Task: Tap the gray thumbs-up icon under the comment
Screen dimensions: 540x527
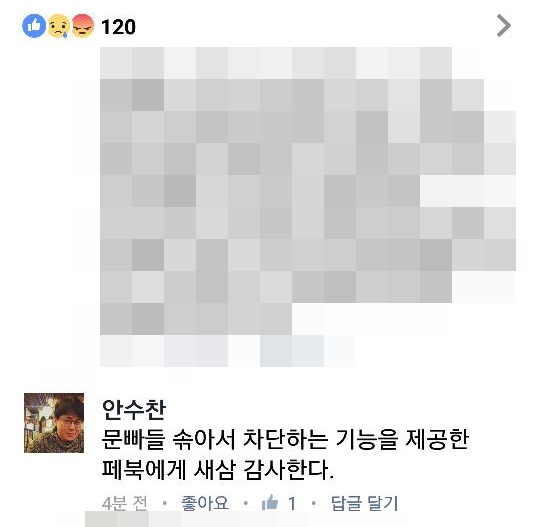Action: pyautogui.click(x=270, y=503)
